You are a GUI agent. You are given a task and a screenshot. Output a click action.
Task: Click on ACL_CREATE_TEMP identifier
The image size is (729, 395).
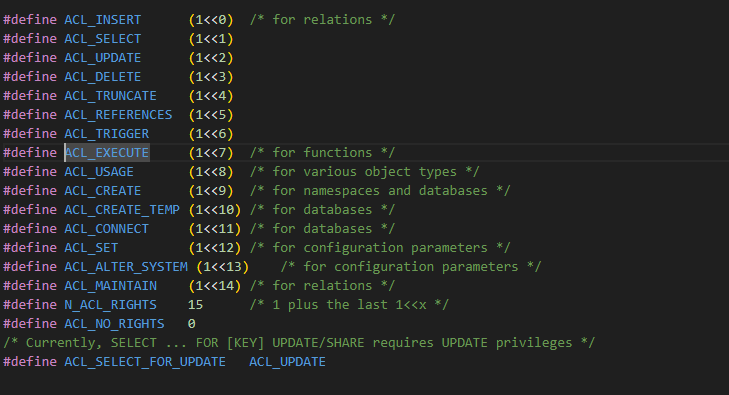coord(122,210)
